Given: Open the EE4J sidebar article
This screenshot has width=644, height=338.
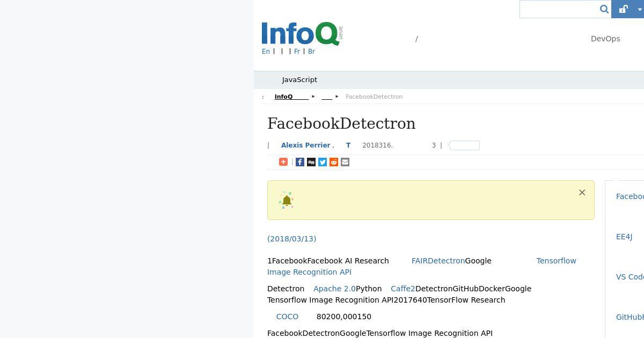Looking at the screenshot, I should click(x=624, y=237).
